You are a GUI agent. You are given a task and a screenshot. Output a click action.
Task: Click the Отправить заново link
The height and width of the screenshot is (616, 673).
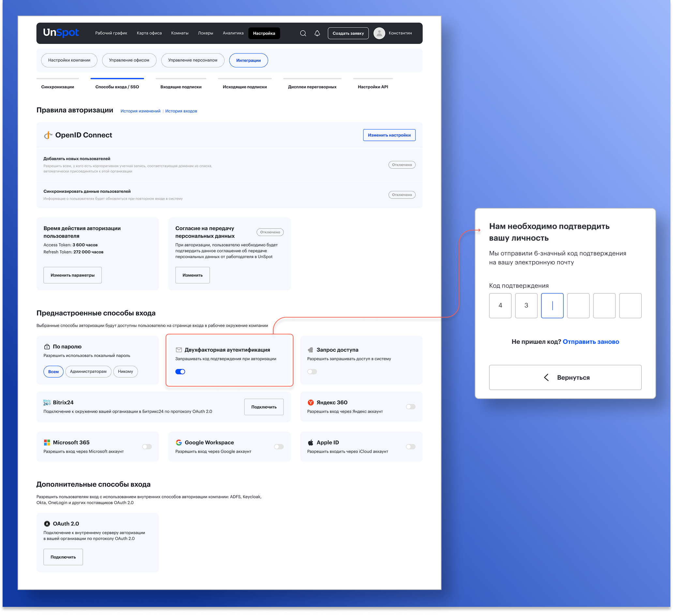tap(591, 342)
